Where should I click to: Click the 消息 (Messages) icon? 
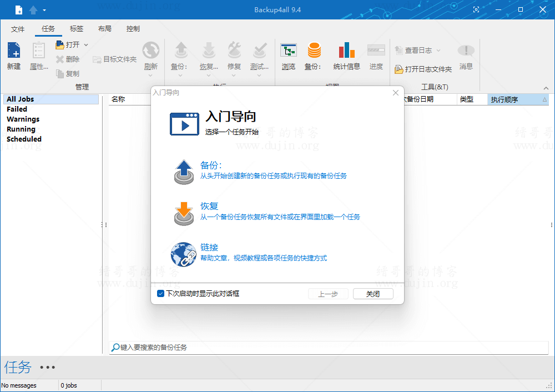point(466,54)
